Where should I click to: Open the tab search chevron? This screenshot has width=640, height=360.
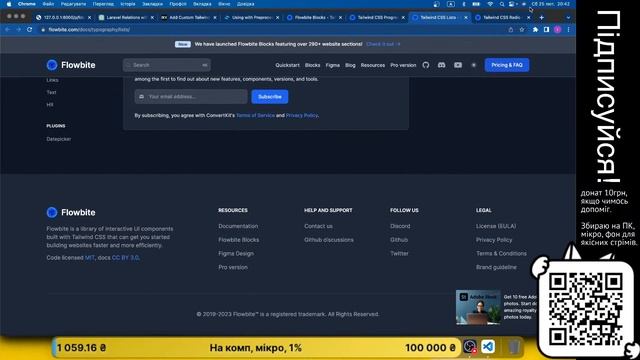[x=568, y=18]
